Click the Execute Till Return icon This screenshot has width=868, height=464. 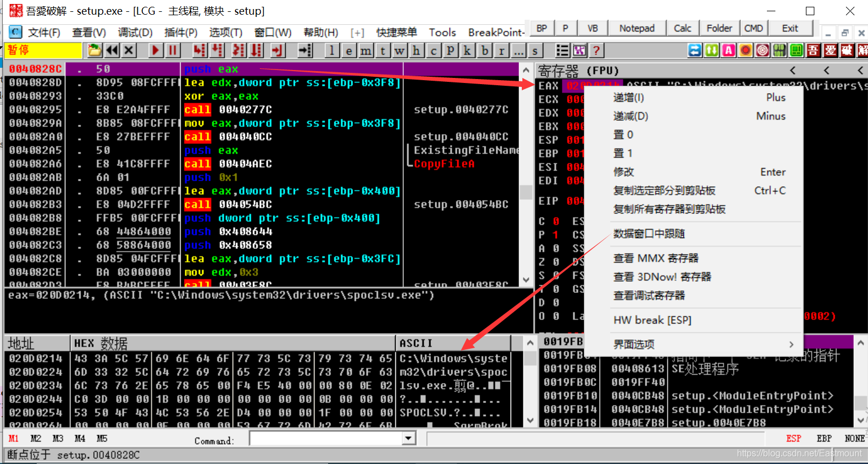(277, 50)
